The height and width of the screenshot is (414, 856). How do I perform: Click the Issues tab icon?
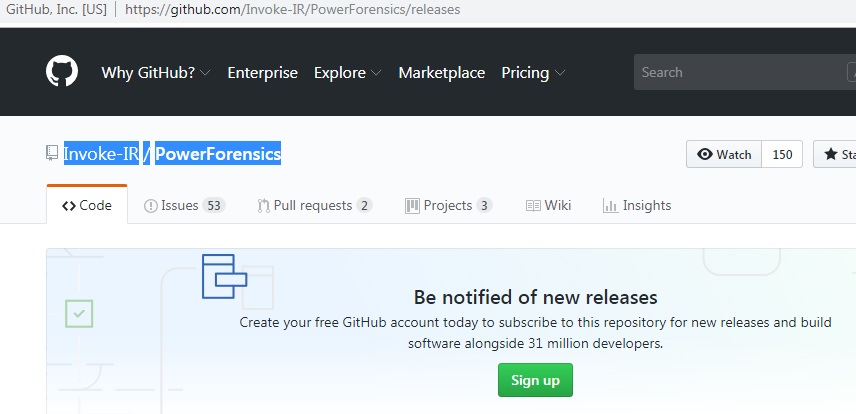(151, 205)
